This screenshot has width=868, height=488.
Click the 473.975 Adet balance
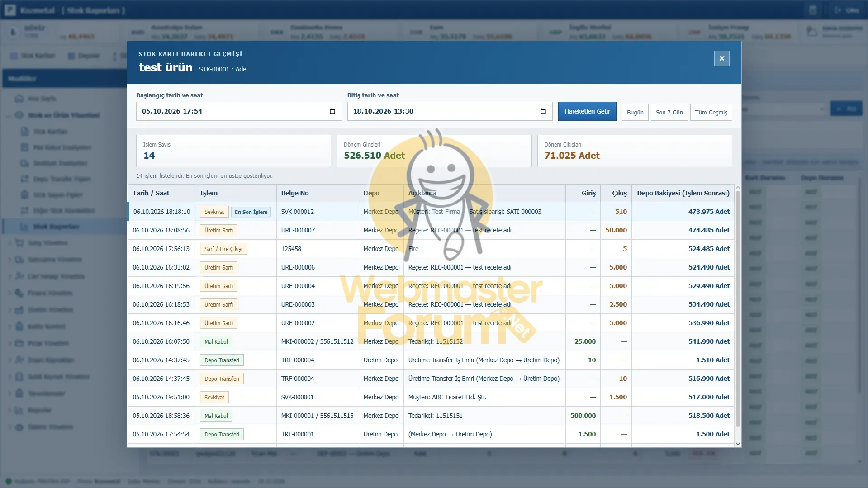pyautogui.click(x=709, y=212)
